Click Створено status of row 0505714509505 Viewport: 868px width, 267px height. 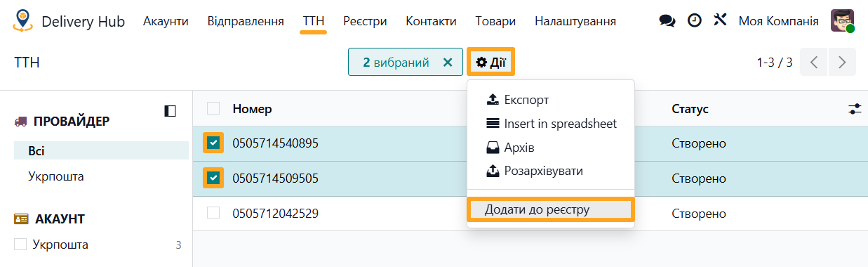(698, 178)
